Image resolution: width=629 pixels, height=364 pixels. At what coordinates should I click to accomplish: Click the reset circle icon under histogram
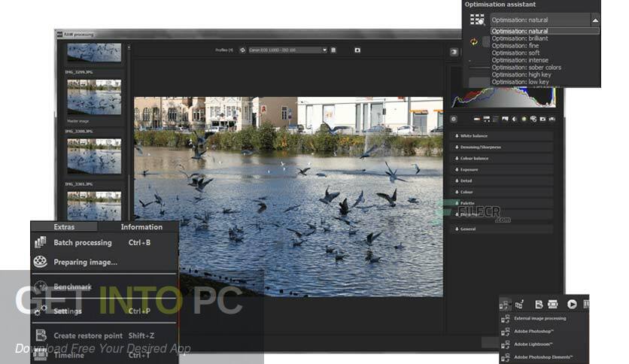pyautogui.click(x=454, y=119)
